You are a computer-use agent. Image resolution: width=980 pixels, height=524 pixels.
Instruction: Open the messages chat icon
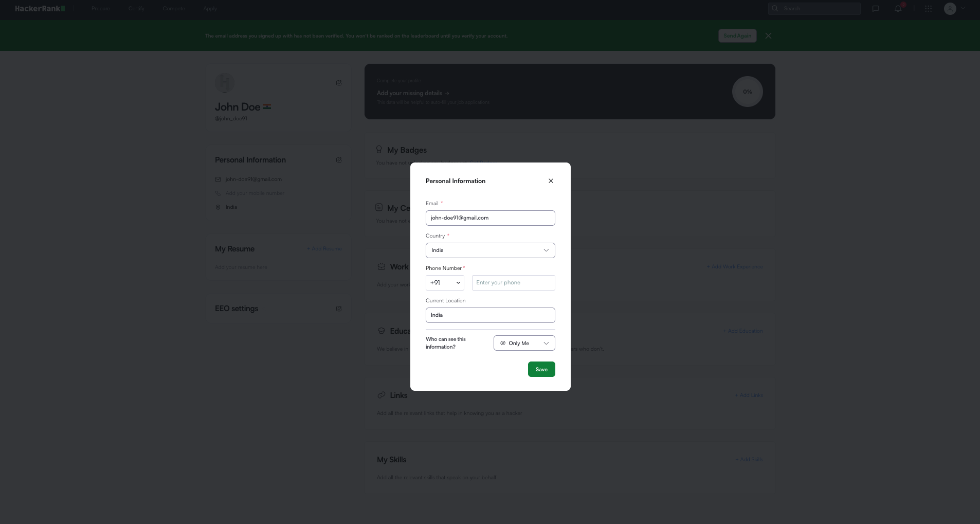[876, 9]
